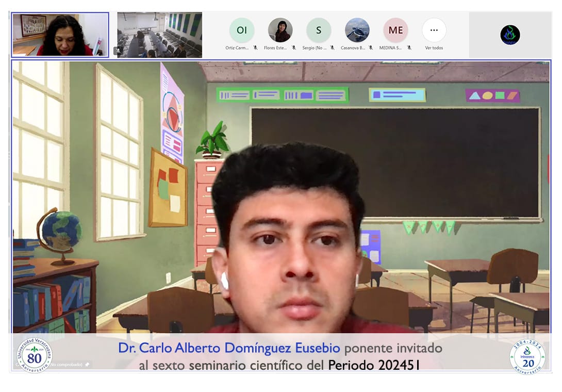
Task: Click the Universidad Veracruzana 80 Aniversario logo
Action: tap(35, 355)
